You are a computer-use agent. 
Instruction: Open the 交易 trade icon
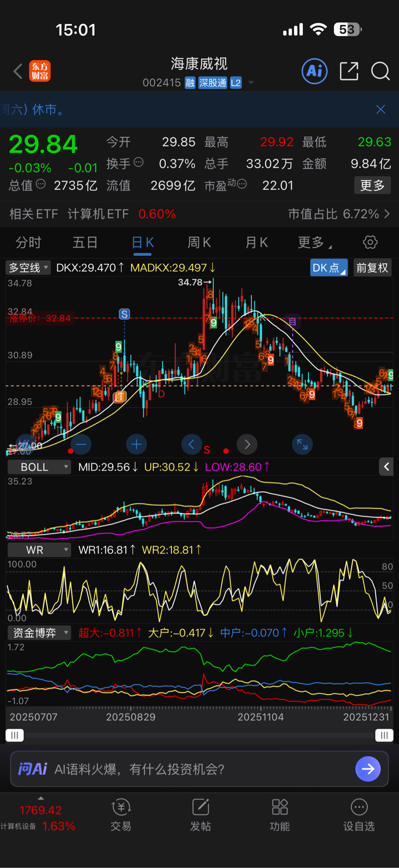coord(121,815)
